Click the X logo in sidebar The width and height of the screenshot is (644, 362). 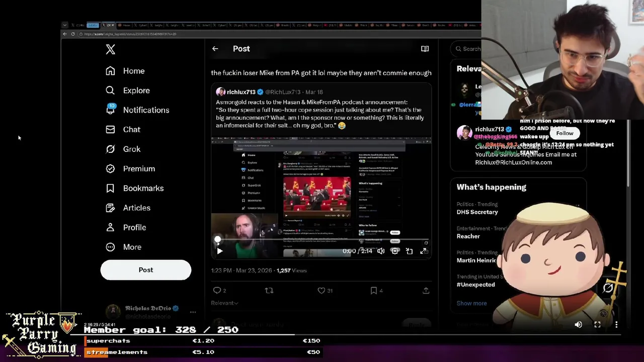point(110,49)
